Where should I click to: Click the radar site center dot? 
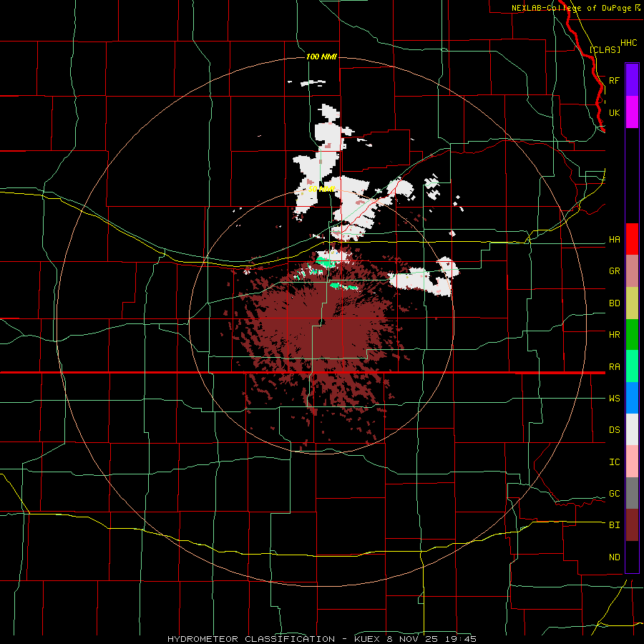(x=322, y=322)
